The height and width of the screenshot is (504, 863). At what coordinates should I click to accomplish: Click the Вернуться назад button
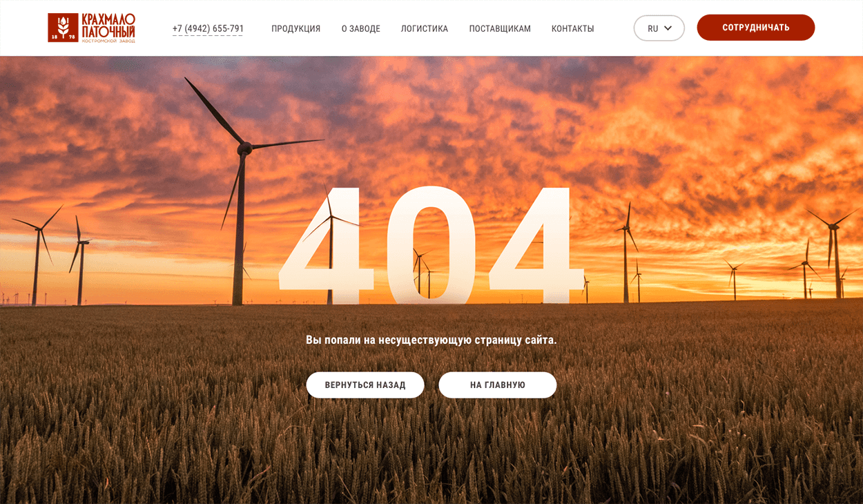pos(365,385)
